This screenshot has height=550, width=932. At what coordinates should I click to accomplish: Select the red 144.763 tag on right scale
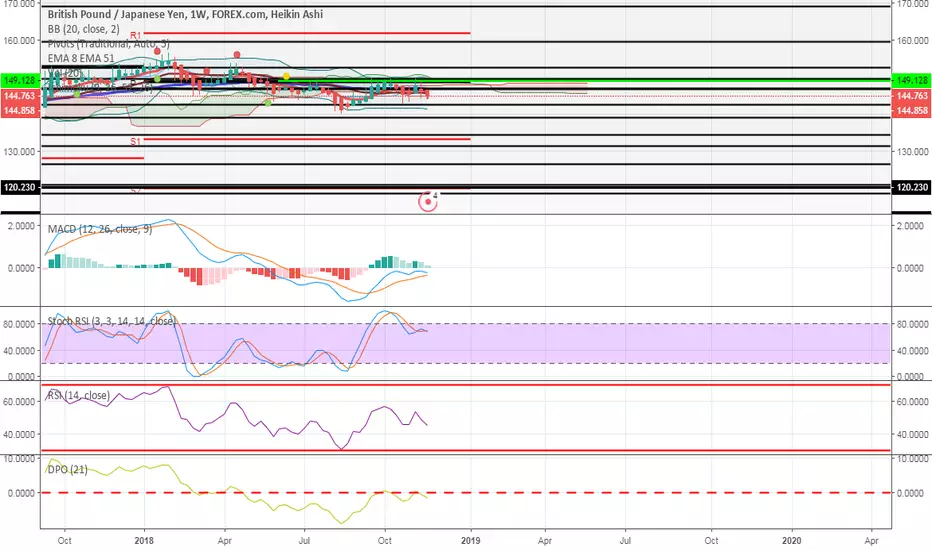pyautogui.click(x=912, y=96)
